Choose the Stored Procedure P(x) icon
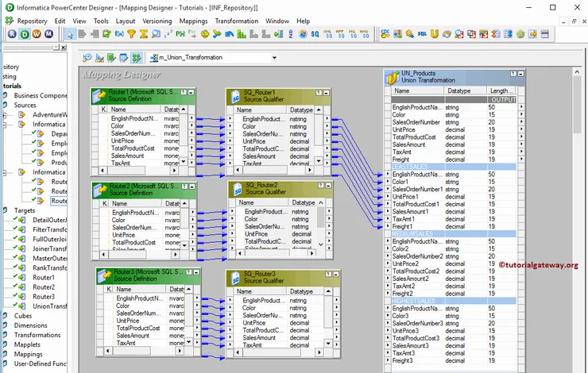Image resolution: width=588 pixels, height=373 pixels. [180, 34]
